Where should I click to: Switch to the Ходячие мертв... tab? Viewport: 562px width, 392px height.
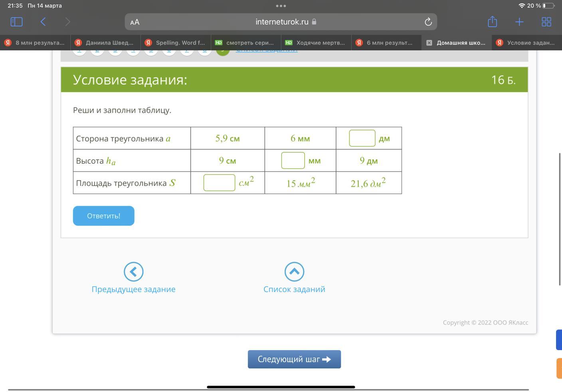(x=316, y=43)
